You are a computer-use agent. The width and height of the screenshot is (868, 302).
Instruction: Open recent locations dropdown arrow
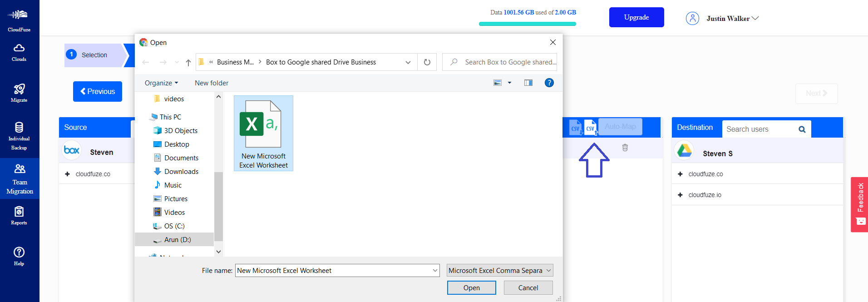pyautogui.click(x=177, y=62)
